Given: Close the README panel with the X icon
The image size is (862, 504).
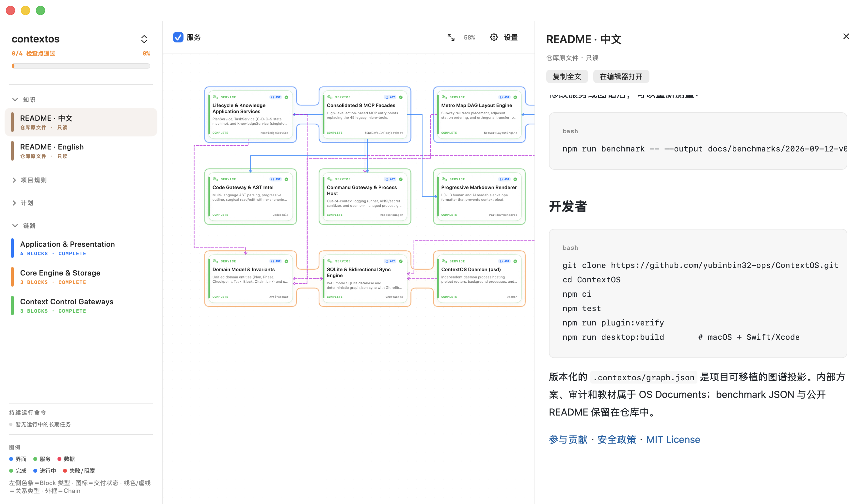Looking at the screenshot, I should click(x=846, y=36).
